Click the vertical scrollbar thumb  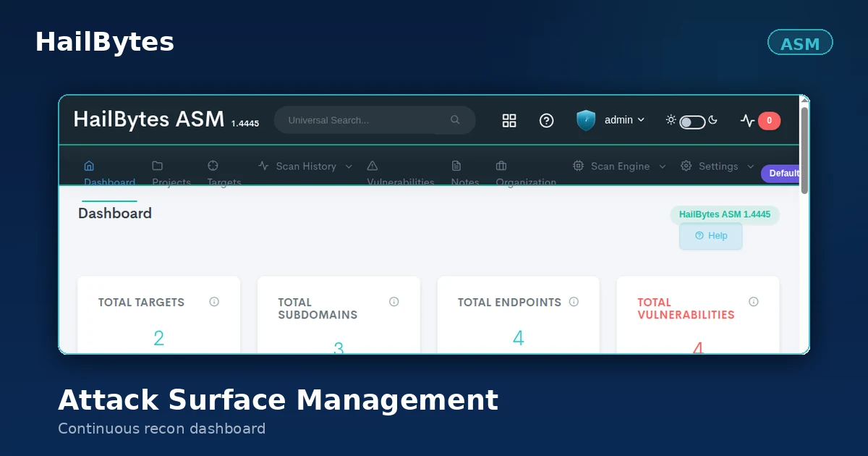click(x=804, y=150)
